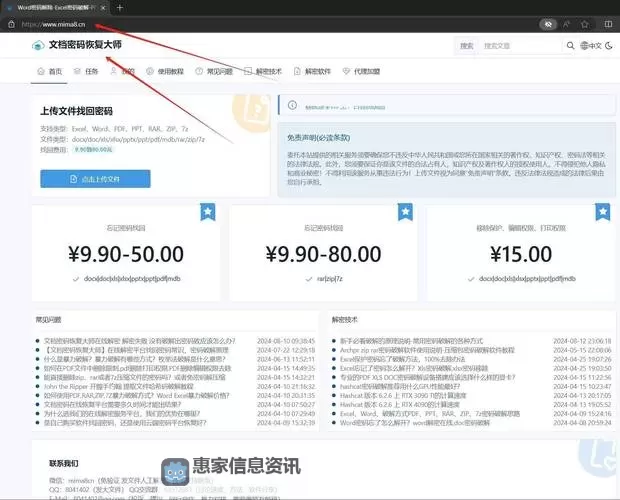Click the date 2024-07-22 12:29:18
This screenshot has height=500, width=620.
coord(286,350)
